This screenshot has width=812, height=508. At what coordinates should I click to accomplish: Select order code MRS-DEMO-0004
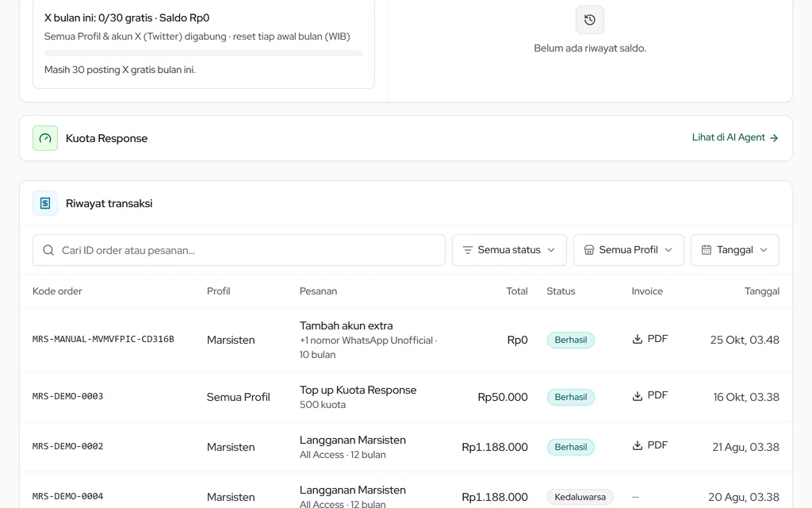(68, 496)
